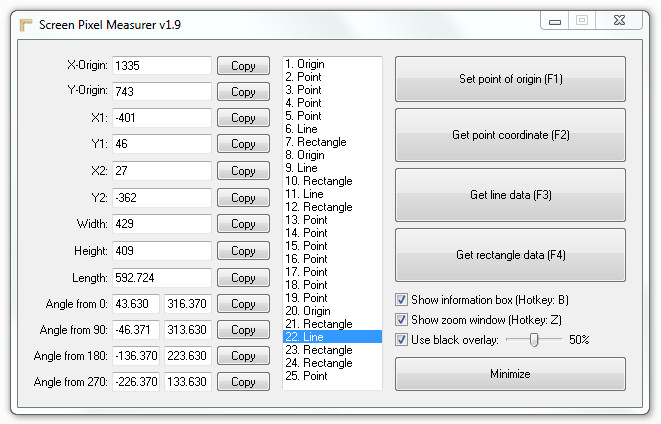Select list entry 23. Rectangle
This screenshot has width=661, height=424.
[x=332, y=350]
